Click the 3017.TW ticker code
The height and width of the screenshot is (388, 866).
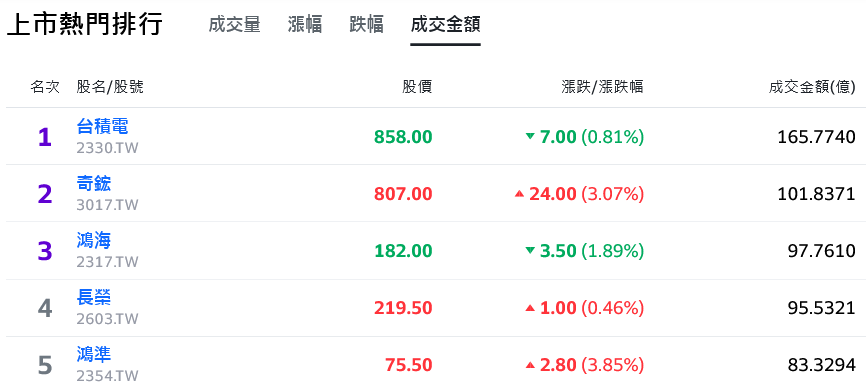coord(107,205)
